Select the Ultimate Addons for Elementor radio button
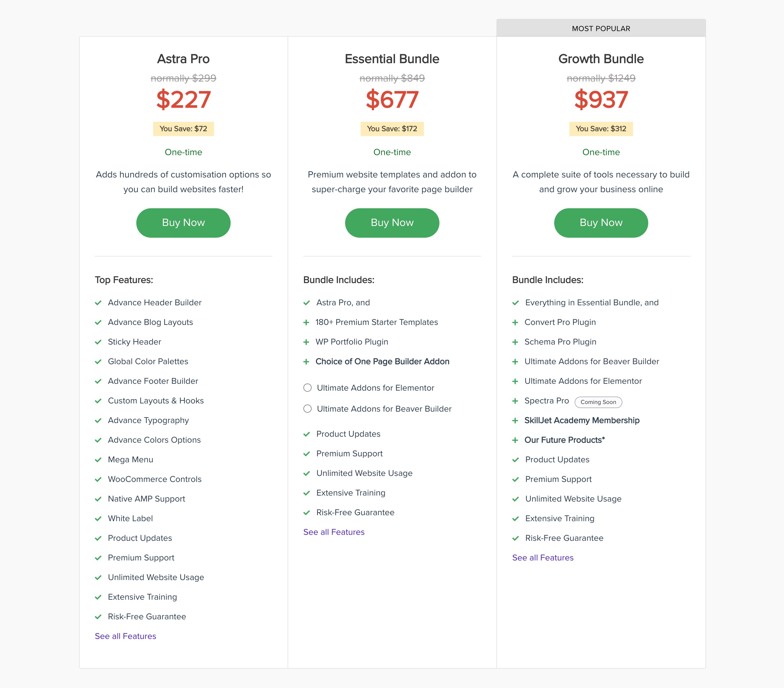This screenshot has width=784, height=688. pos(307,388)
